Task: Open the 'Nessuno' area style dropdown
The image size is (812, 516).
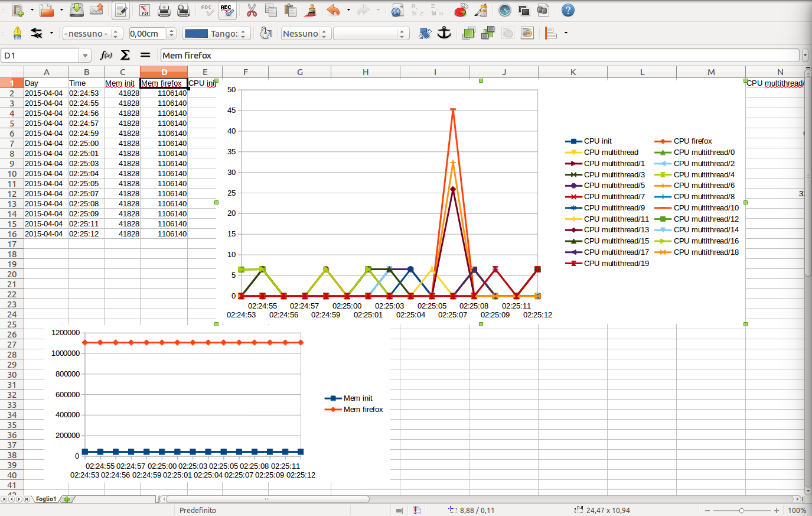Action: [305, 34]
